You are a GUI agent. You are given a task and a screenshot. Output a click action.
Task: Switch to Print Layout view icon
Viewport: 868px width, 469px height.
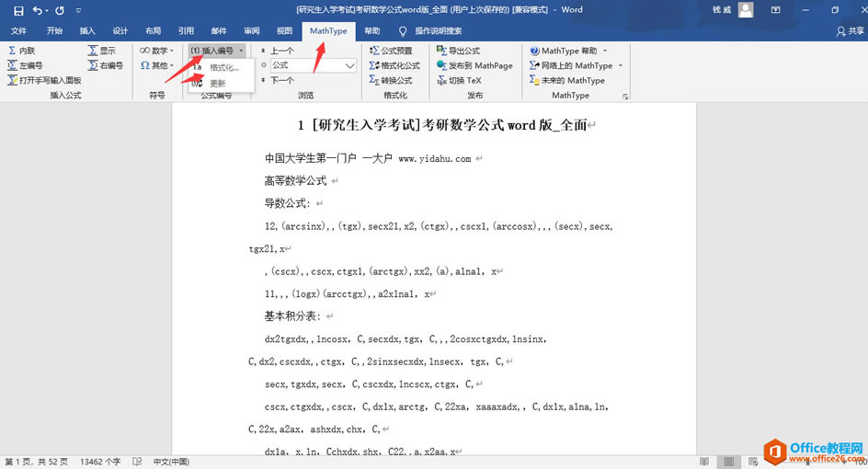(x=729, y=462)
